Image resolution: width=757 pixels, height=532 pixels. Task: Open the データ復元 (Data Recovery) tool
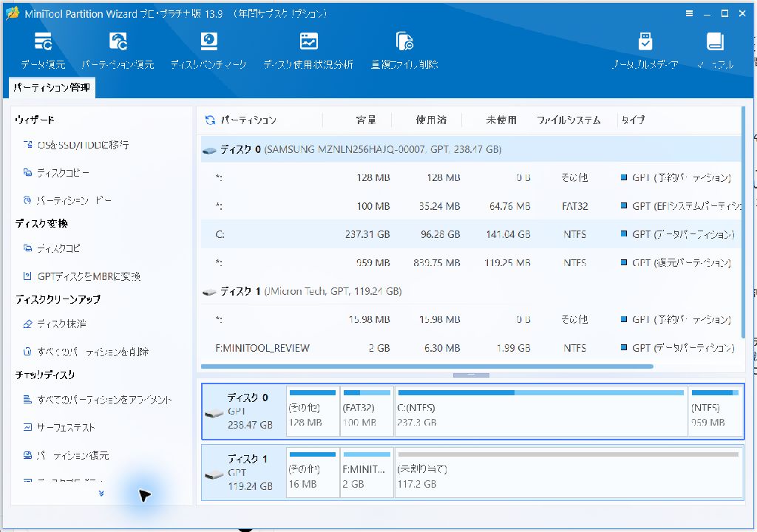click(43, 51)
